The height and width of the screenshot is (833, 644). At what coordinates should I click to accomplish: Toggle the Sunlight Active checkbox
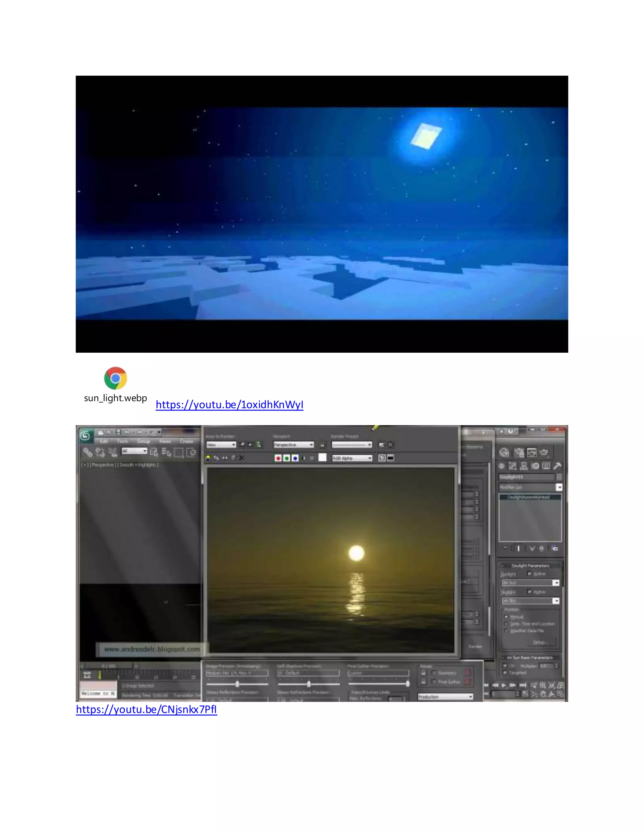click(x=529, y=574)
